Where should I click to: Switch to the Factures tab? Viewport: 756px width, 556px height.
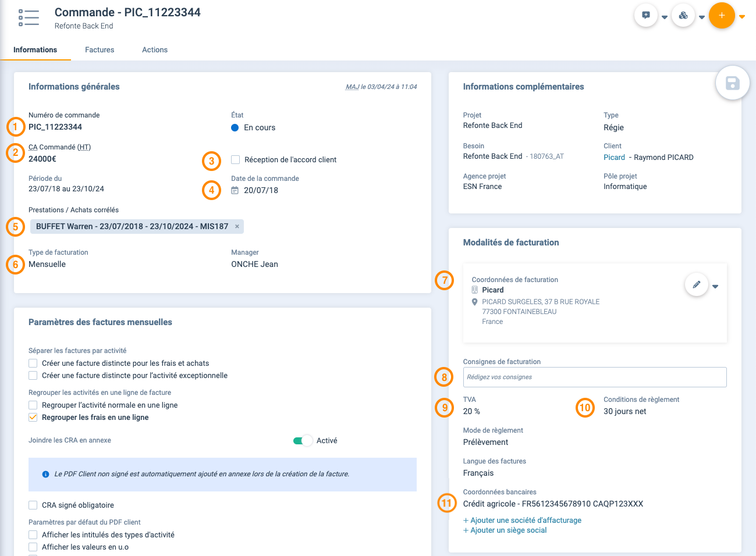click(100, 50)
